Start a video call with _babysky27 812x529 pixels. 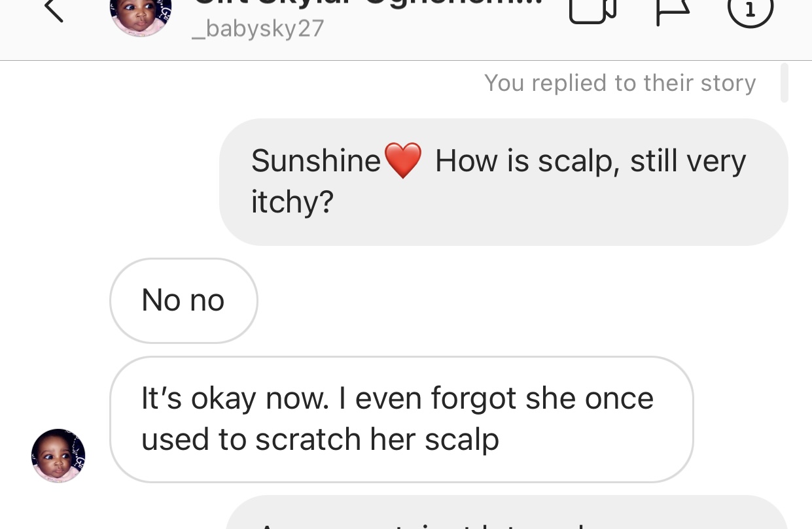(x=593, y=10)
